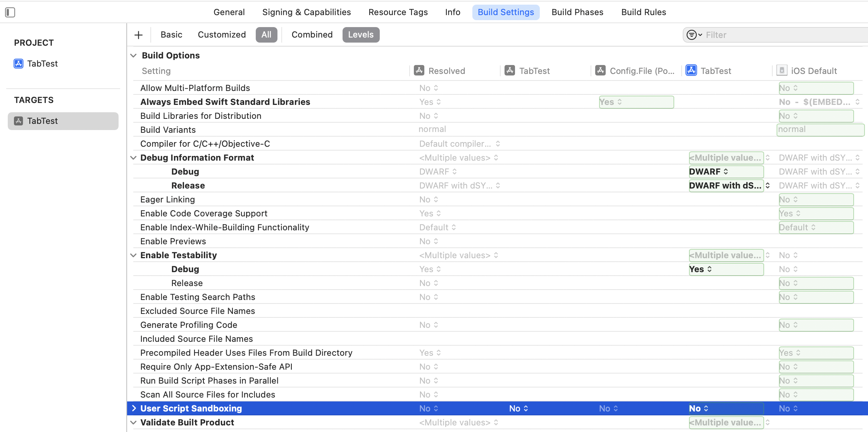868x432 pixels.
Task: Open the Build Phases tab
Action: coord(577,12)
